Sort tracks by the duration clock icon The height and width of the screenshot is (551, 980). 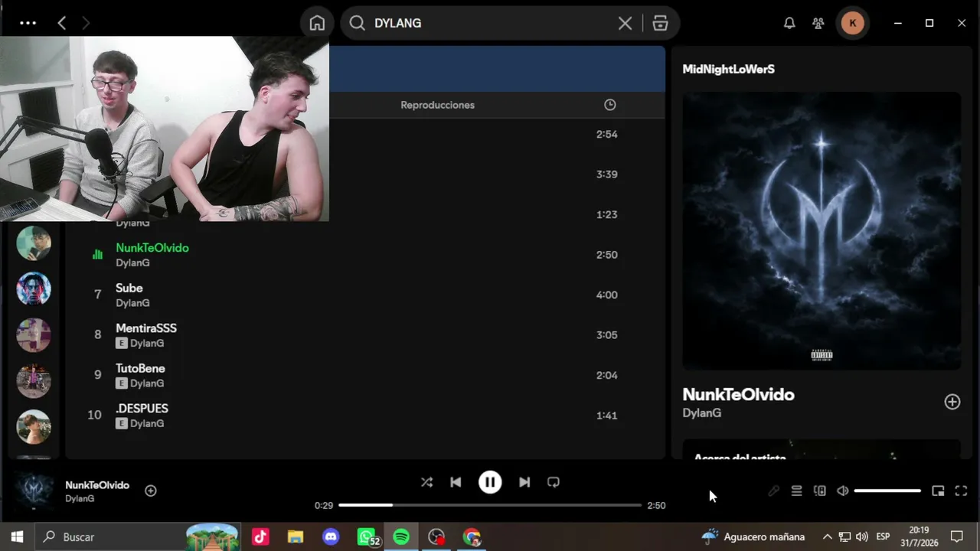click(x=609, y=105)
